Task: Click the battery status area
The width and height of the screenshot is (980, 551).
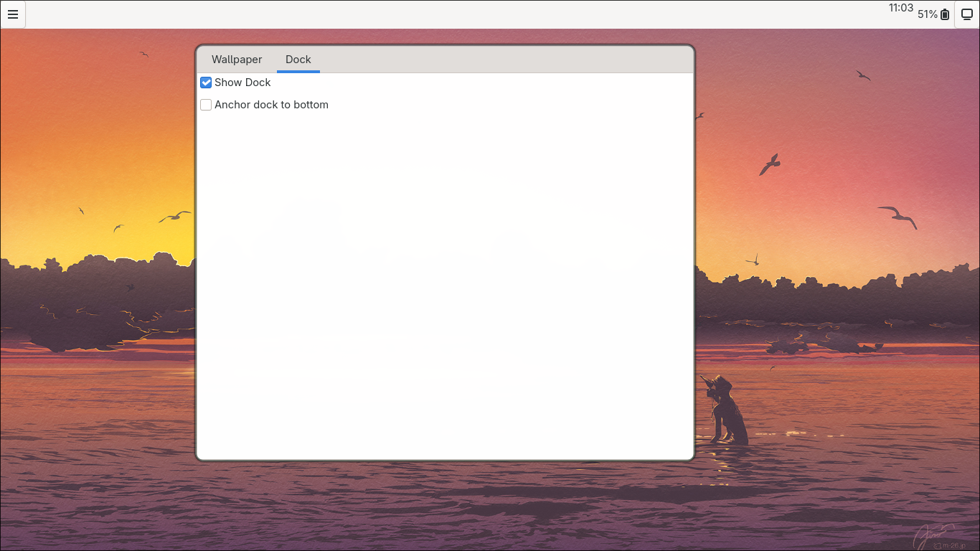Action: [x=933, y=15]
